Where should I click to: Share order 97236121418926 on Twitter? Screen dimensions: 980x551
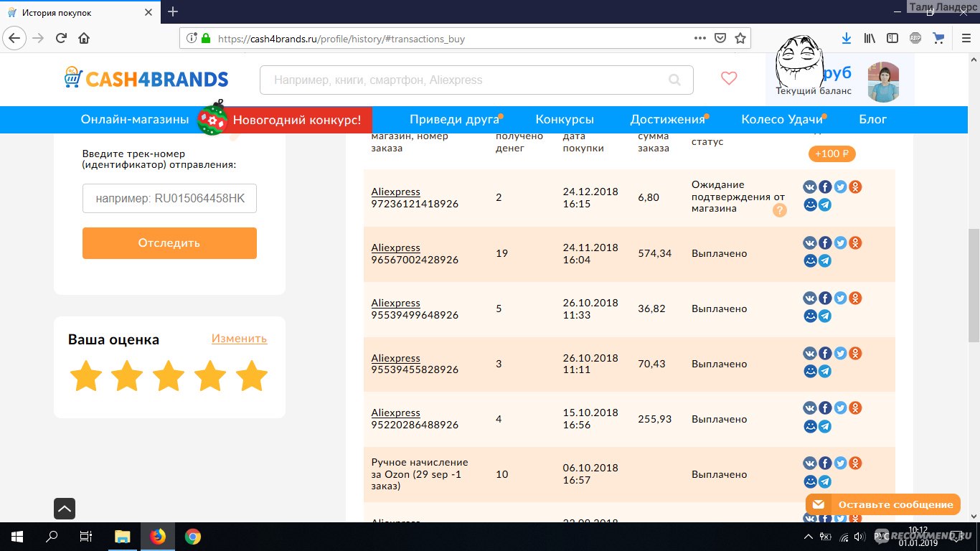click(840, 187)
